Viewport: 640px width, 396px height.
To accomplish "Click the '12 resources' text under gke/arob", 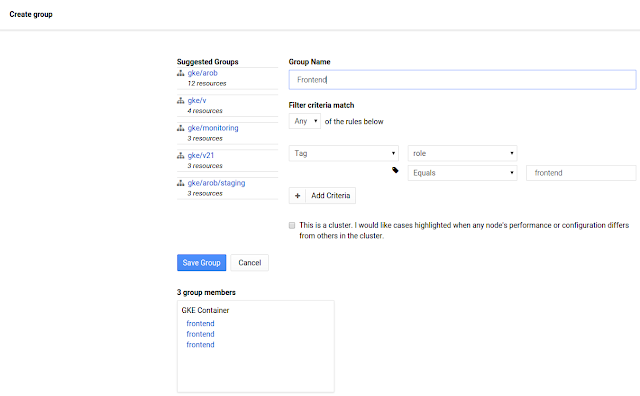I will click(207, 83).
